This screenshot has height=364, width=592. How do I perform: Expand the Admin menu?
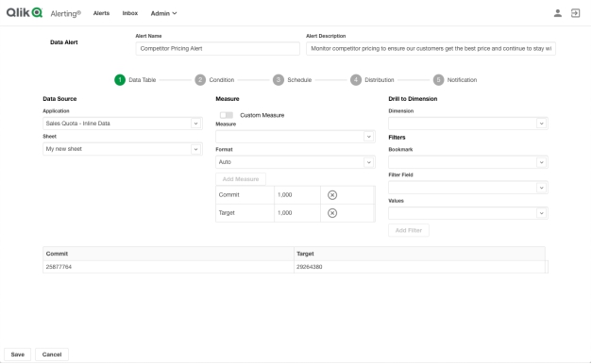[163, 13]
